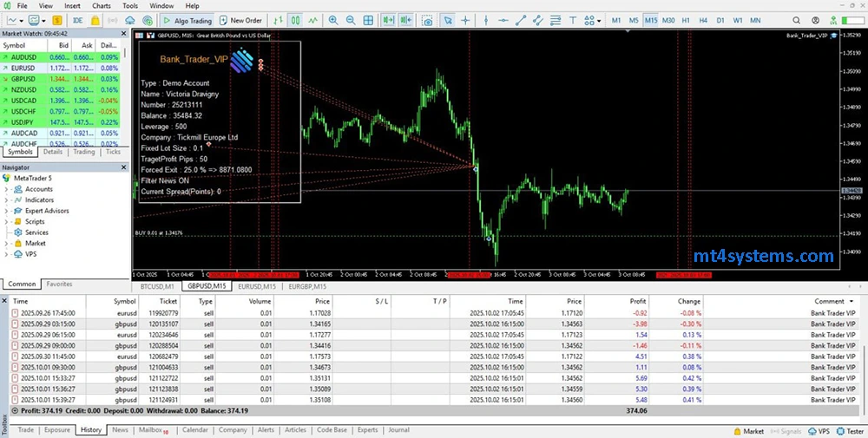868x438 pixels.
Task: Toggle chart shift from right border
Action: [x=405, y=21]
